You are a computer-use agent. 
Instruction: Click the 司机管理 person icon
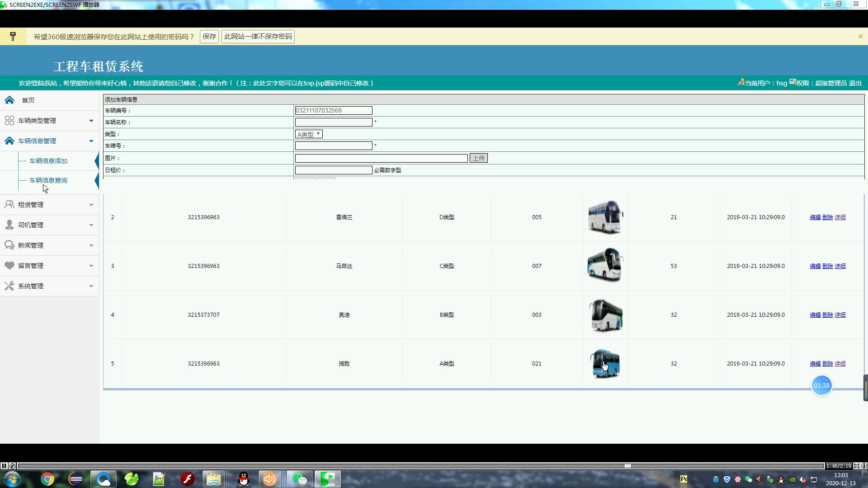9,225
